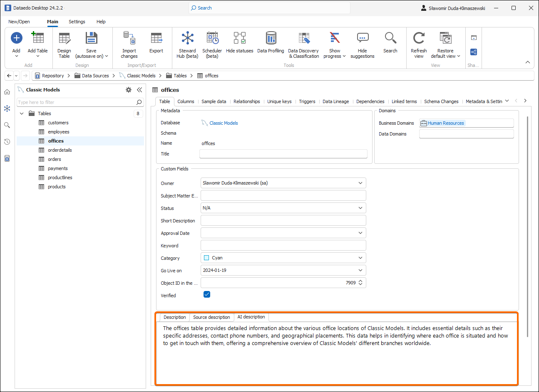Viewport: 539px width, 392px height.
Task: Switch to the Description tab
Action: click(x=175, y=317)
